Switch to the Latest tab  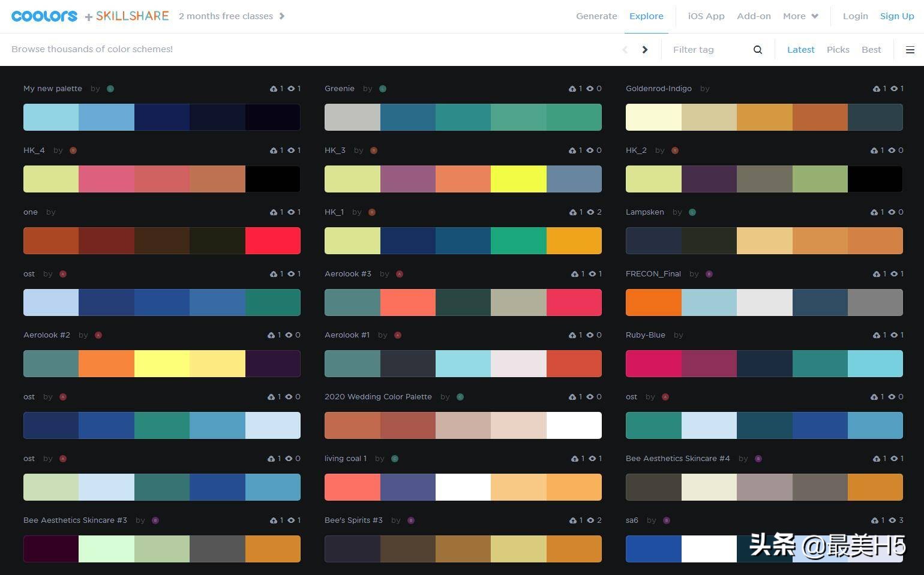[801, 50]
